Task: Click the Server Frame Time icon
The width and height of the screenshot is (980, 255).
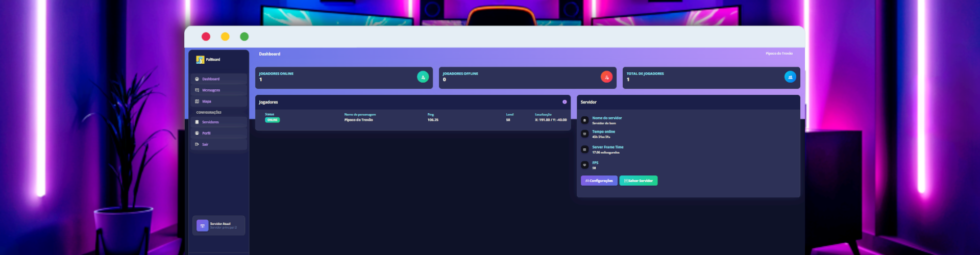Action: (585, 149)
